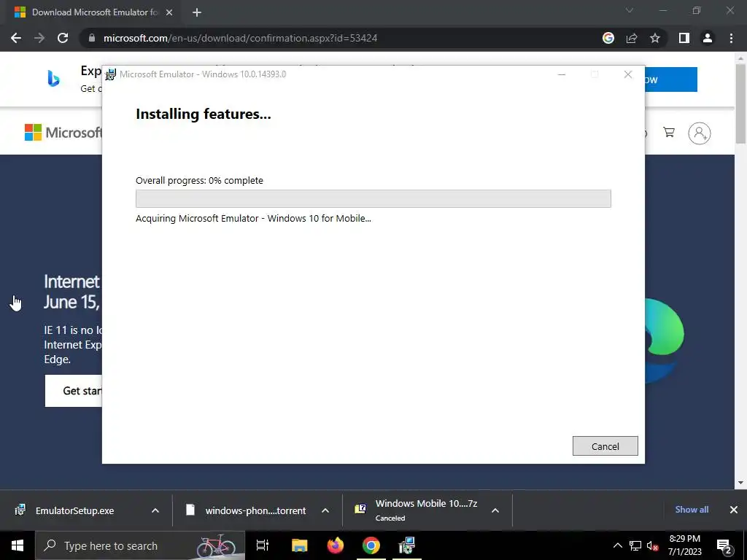Open Chrome three-dot menu
Screen dimensions: 747x560
[731, 38]
